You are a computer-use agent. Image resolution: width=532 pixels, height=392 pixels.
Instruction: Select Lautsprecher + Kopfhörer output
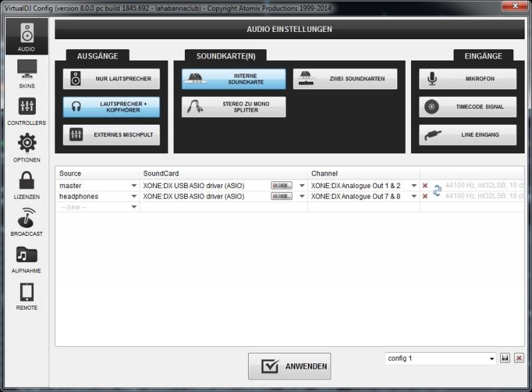click(111, 107)
